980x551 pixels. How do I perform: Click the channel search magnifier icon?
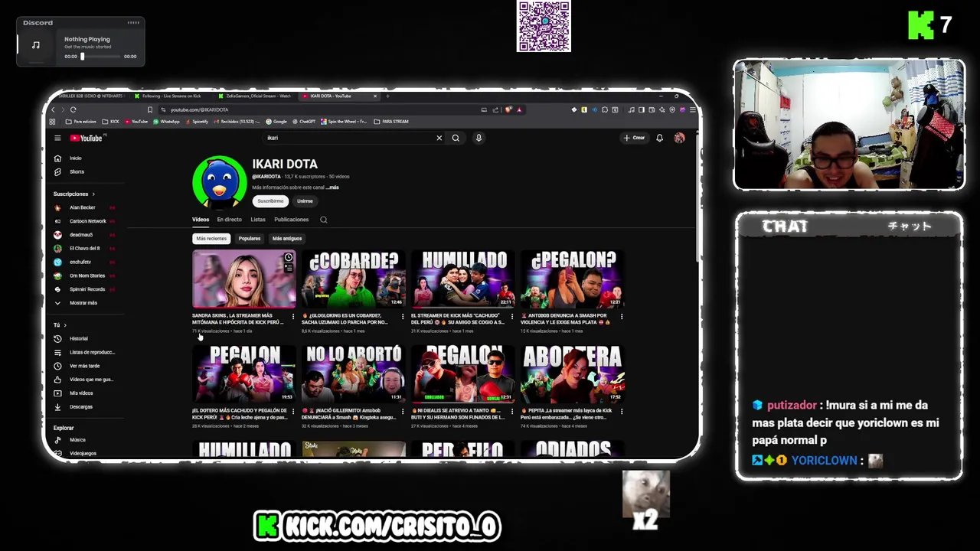click(323, 220)
